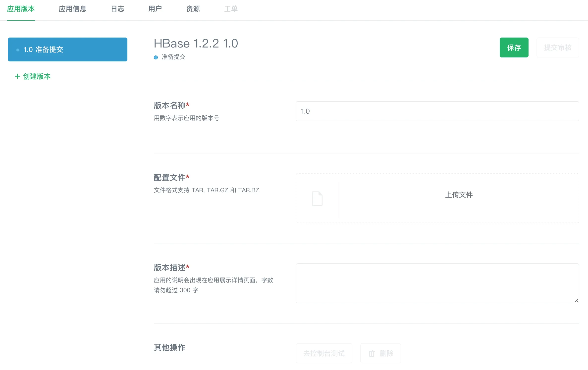Viewport: 588px width, 370px height.
Task: Open the 资源 tab
Action: 193,9
